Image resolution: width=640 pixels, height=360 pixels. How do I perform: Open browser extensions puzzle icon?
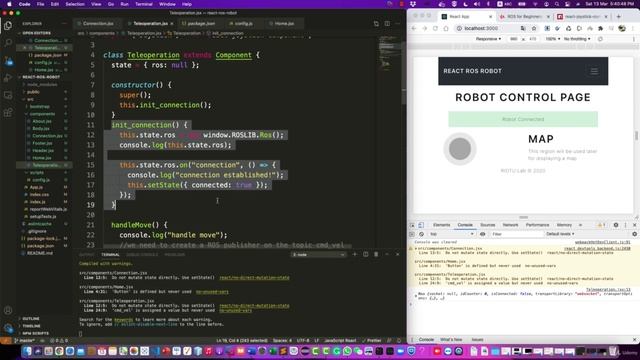(x=600, y=28)
